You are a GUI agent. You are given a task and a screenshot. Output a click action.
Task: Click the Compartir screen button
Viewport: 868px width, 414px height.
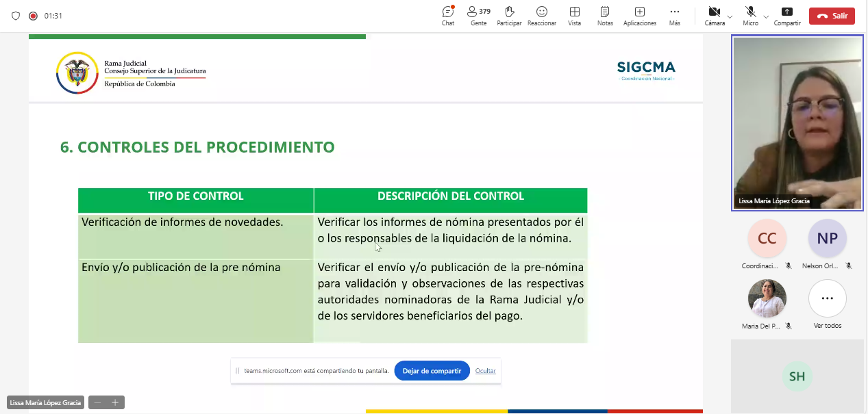tap(787, 16)
